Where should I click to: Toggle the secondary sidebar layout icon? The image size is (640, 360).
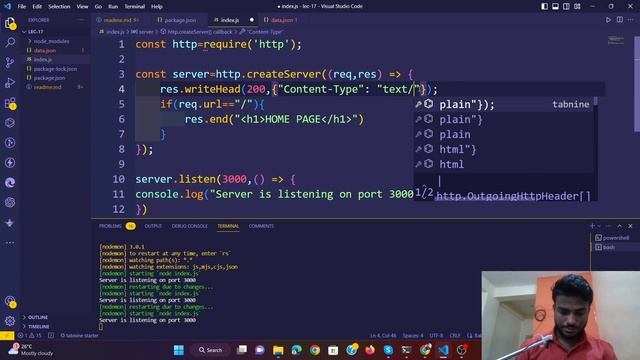click(567, 6)
